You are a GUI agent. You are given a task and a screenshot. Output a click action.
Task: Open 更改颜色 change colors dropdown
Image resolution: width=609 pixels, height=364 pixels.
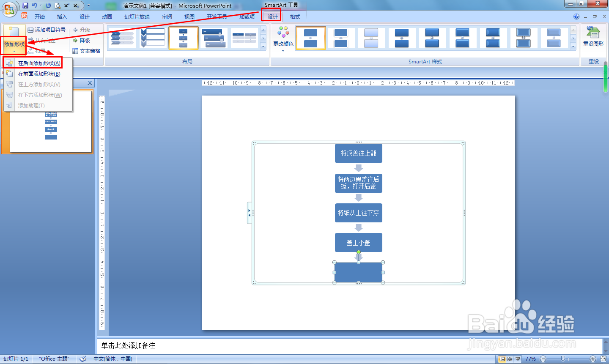283,38
